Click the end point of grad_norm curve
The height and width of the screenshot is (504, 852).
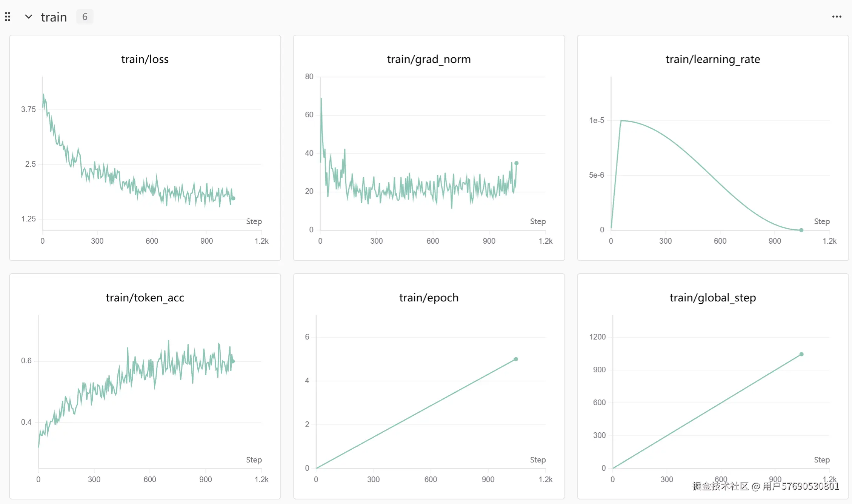coord(516,163)
